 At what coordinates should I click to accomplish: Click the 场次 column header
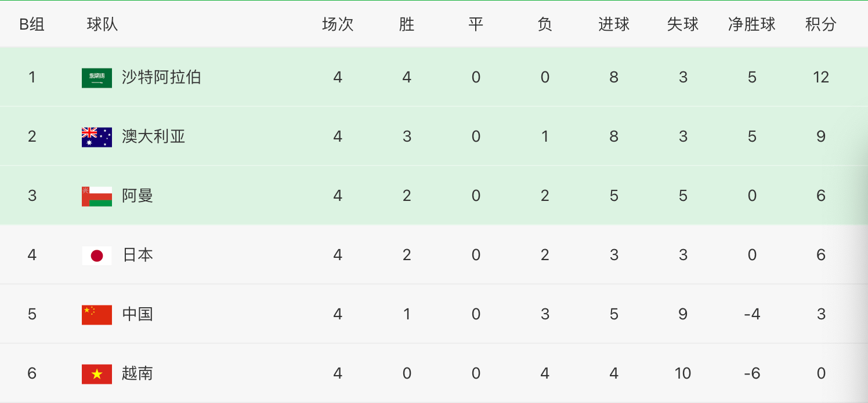tap(338, 24)
